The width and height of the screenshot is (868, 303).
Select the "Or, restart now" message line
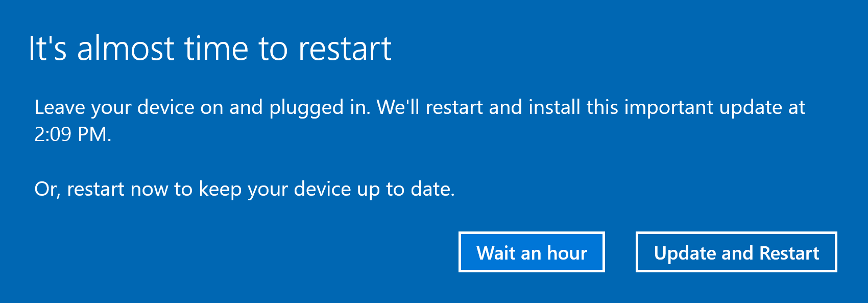tap(244, 189)
